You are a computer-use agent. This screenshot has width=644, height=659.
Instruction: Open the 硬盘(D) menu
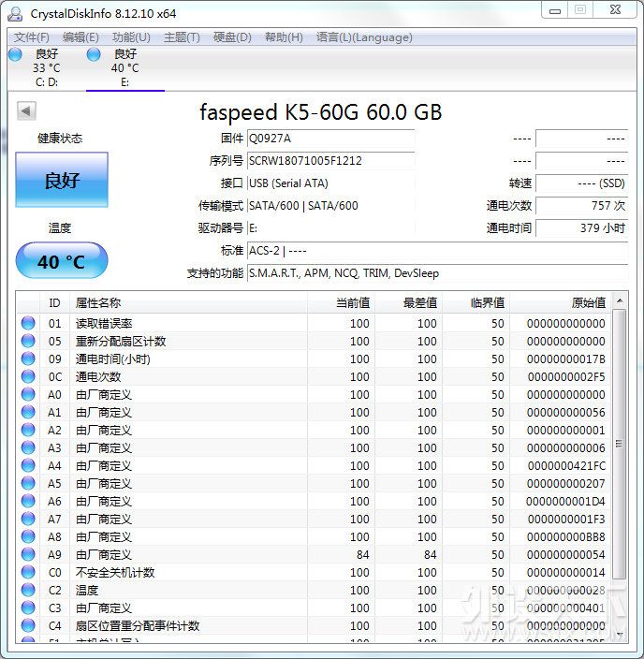point(232,37)
